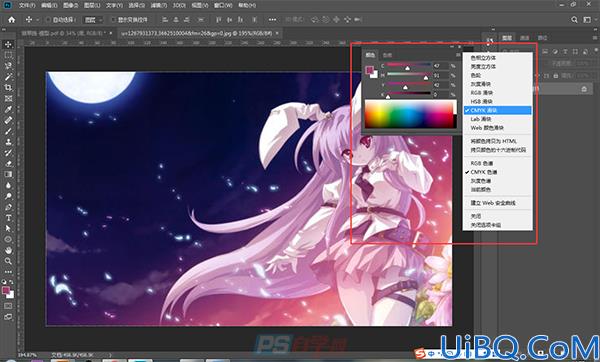Choose HSB 滑块 in the panel menu
600x362 pixels.
[497, 101]
